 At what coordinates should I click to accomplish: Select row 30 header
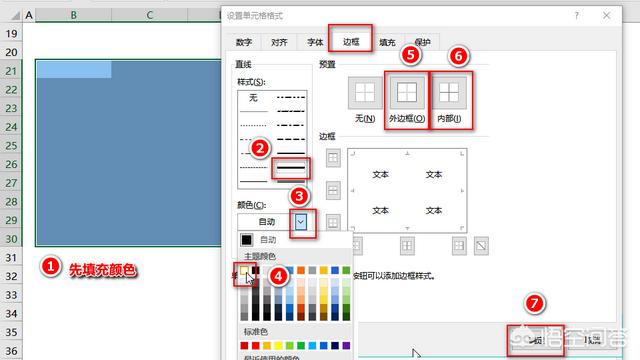[11, 239]
